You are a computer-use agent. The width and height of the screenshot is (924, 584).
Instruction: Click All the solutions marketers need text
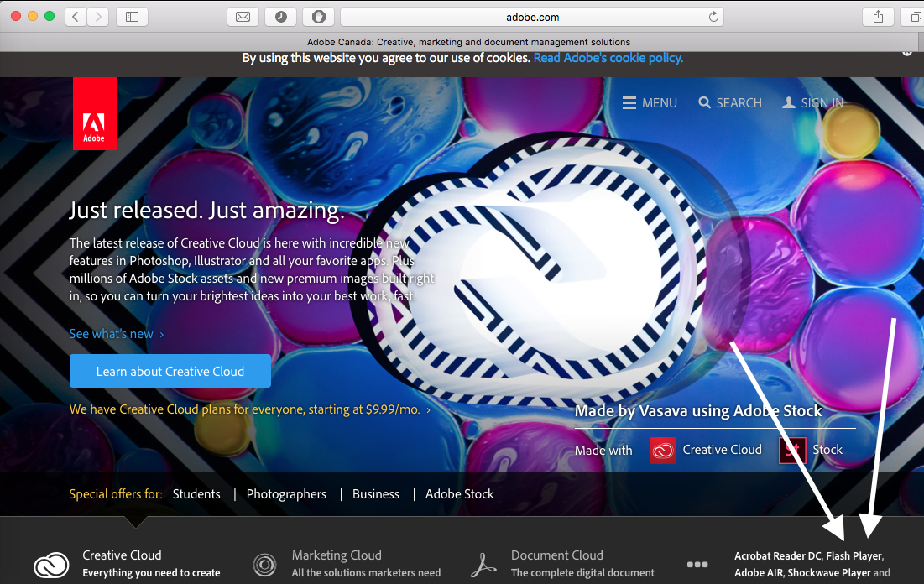tap(366, 573)
